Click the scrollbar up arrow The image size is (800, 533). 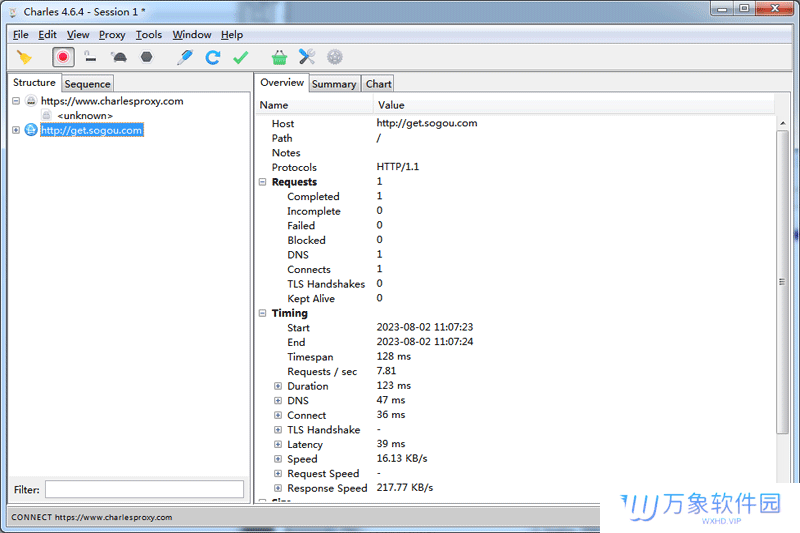click(782, 123)
